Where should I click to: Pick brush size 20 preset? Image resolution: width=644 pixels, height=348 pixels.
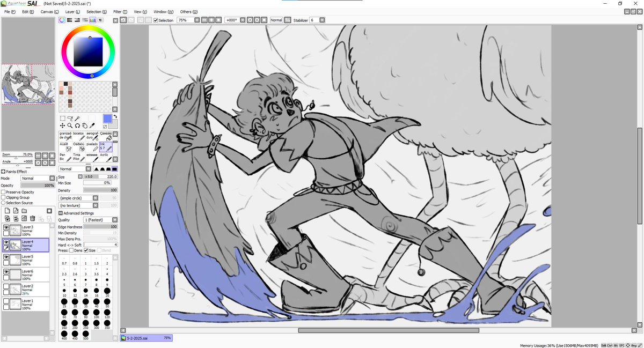click(x=107, y=291)
